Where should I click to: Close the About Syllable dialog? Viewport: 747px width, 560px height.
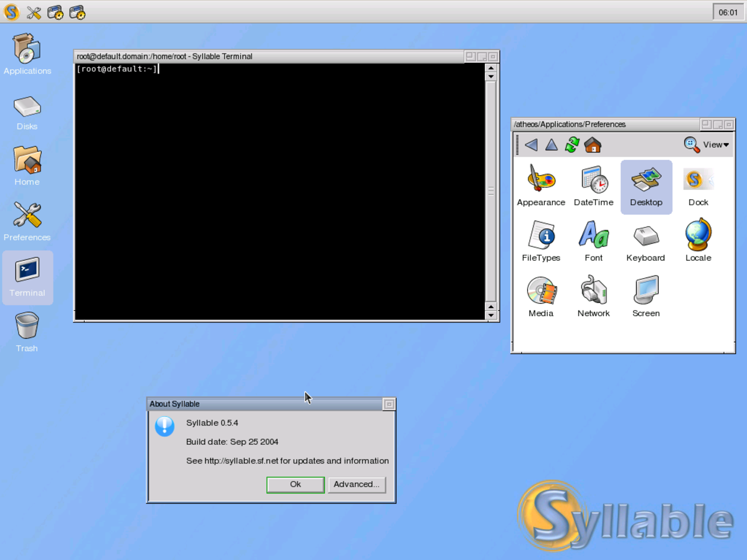(x=389, y=404)
